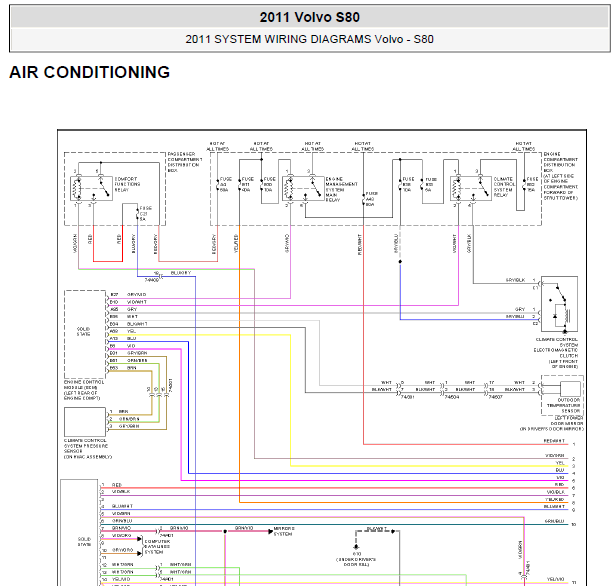Click the Engine Management System Main Relay symbol
Viewport: 616px width, 586px height.
click(303, 189)
